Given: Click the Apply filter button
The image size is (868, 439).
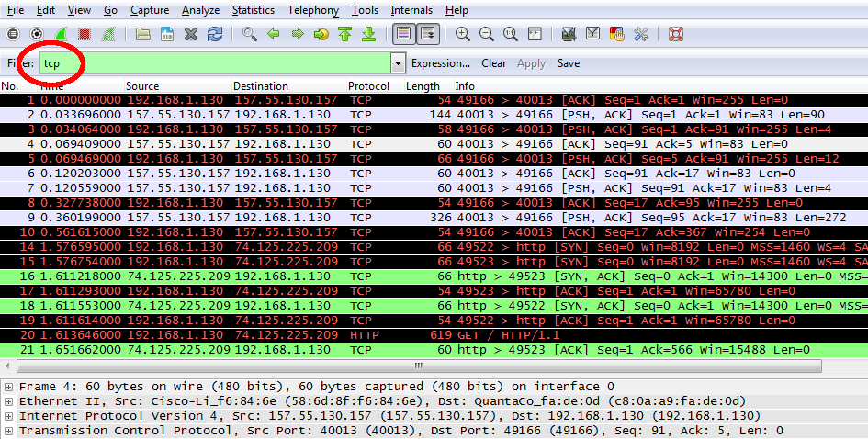Looking at the screenshot, I should click(x=532, y=63).
